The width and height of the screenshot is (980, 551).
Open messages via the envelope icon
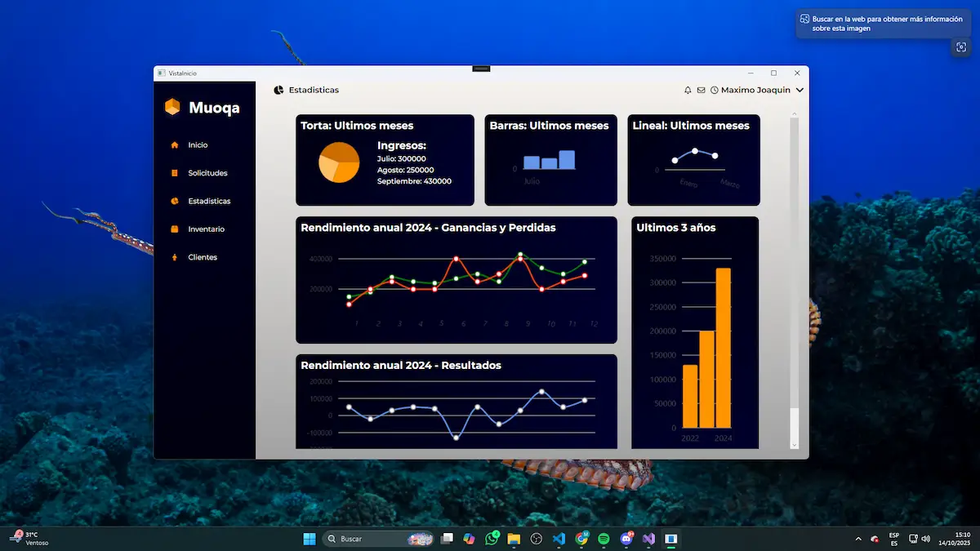(701, 90)
